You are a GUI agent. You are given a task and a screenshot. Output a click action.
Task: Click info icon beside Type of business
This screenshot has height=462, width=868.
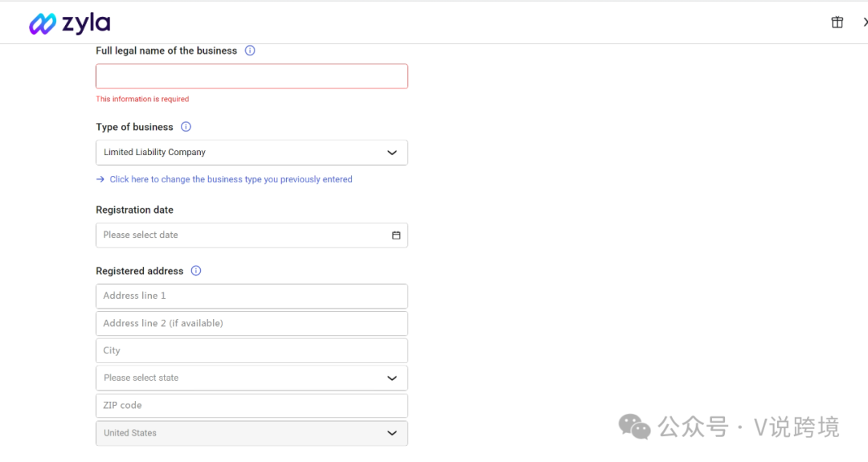coord(186,127)
